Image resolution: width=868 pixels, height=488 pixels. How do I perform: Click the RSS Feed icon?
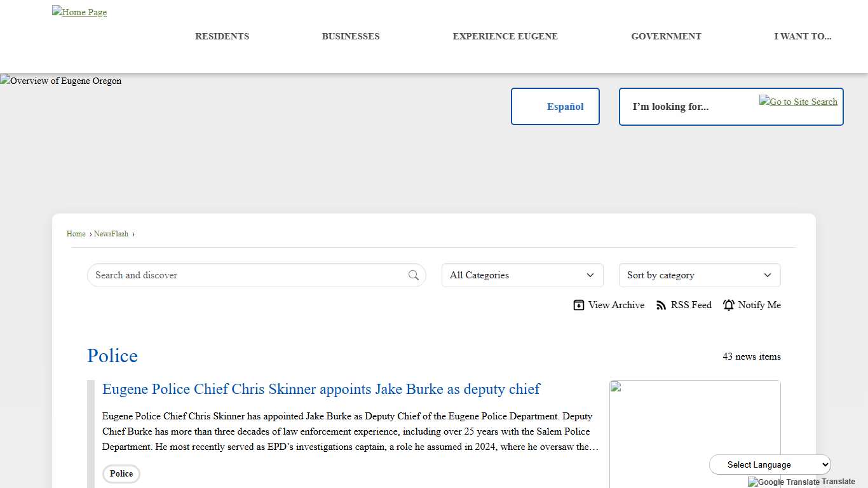pyautogui.click(x=661, y=305)
